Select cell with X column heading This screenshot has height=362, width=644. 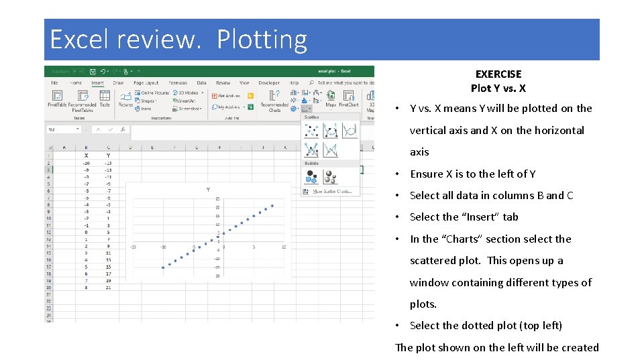[x=86, y=156]
